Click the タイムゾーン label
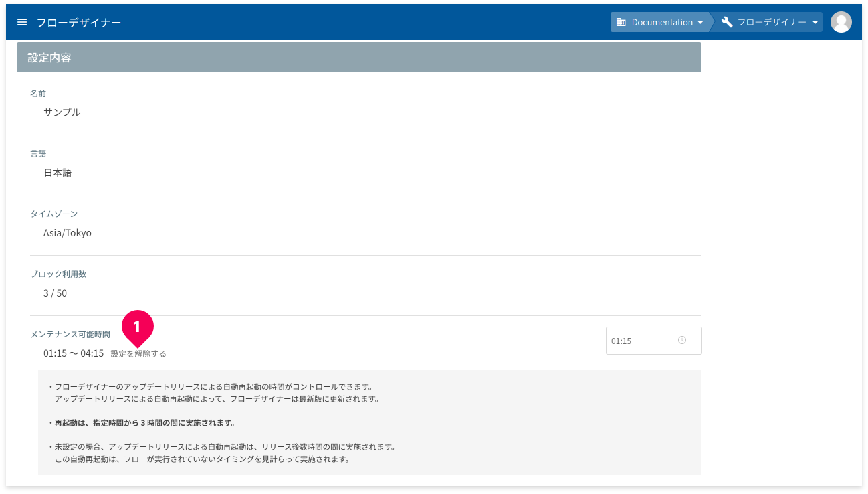Image resolution: width=868 pixels, height=494 pixels. [54, 214]
